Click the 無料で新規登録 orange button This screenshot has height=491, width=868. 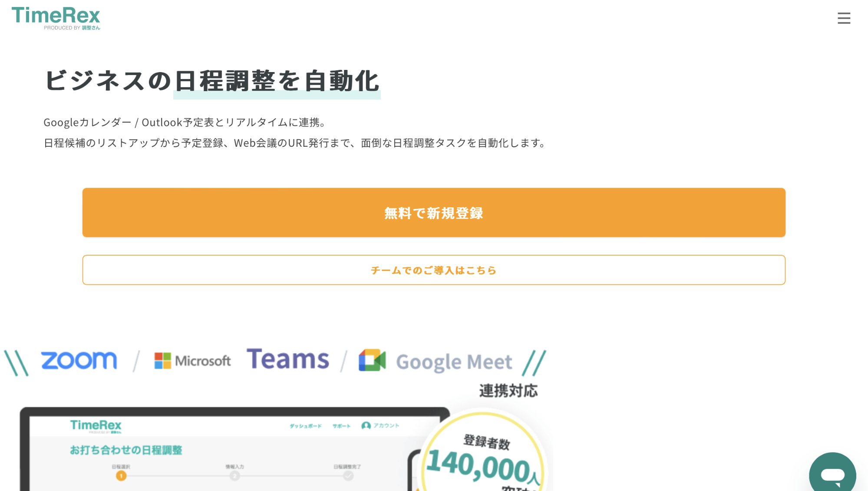point(433,213)
